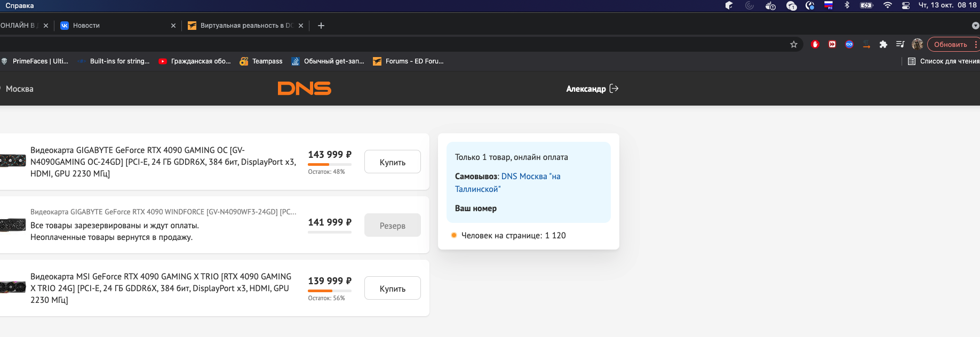Screen dimensions: 980x337
Task: Open the Wi-Fi menu bar icon
Action: pyautogui.click(x=888, y=5)
